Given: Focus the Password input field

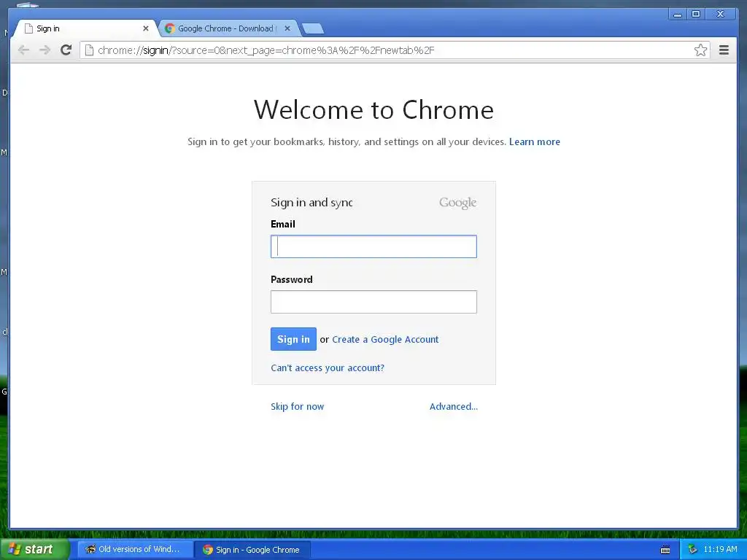Looking at the screenshot, I should pyautogui.click(x=373, y=302).
